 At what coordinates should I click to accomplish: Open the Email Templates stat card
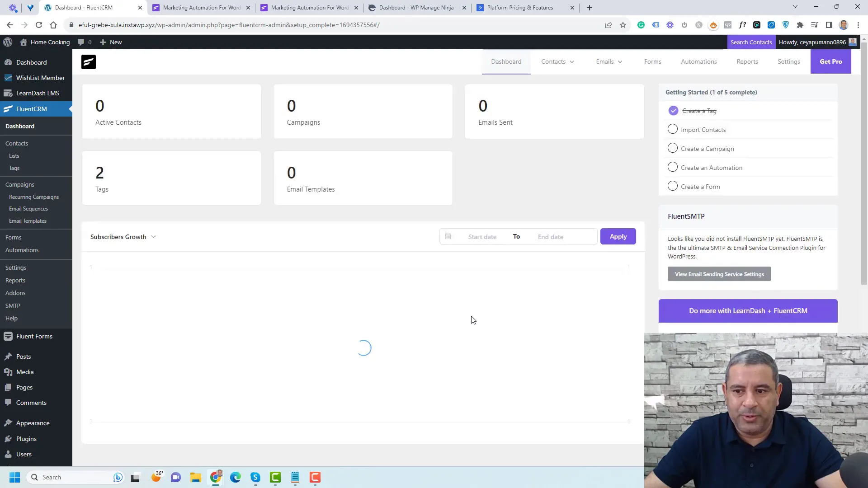363,178
